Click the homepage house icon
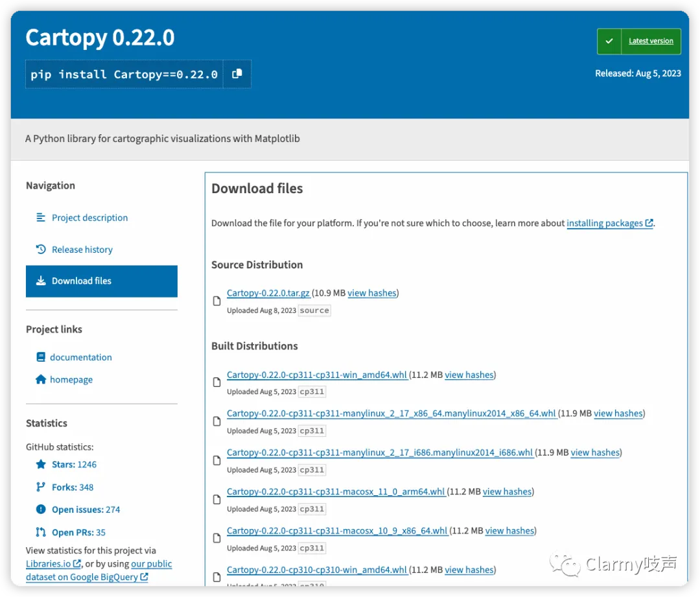 (x=41, y=379)
